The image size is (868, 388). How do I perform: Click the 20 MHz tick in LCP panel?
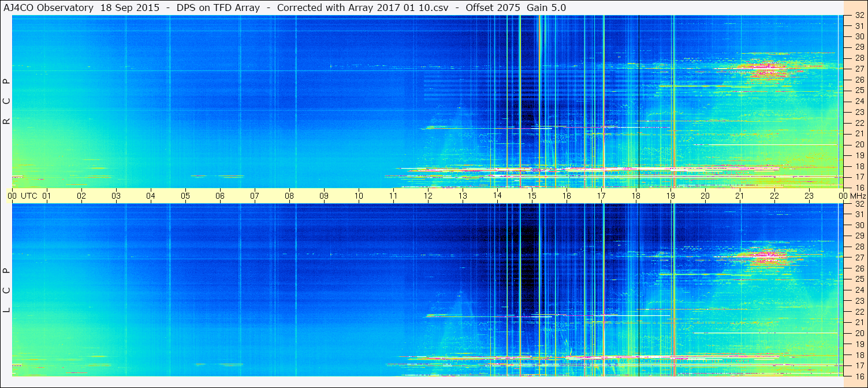point(859,333)
